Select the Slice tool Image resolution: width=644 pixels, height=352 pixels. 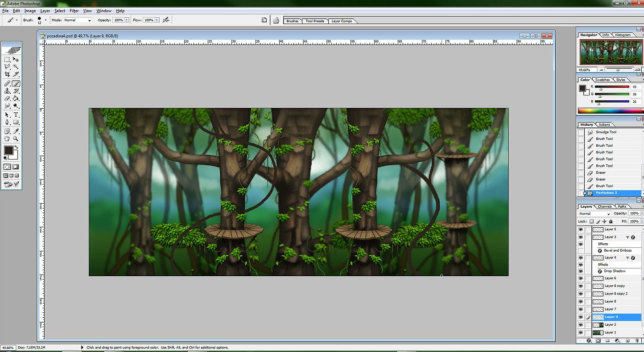click(x=16, y=74)
